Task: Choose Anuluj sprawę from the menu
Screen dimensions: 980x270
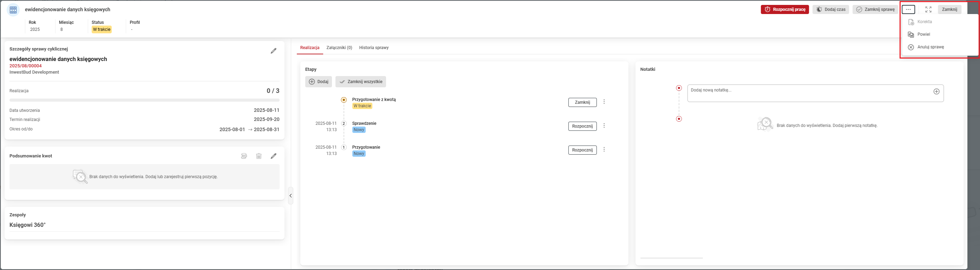Action: pyautogui.click(x=930, y=47)
